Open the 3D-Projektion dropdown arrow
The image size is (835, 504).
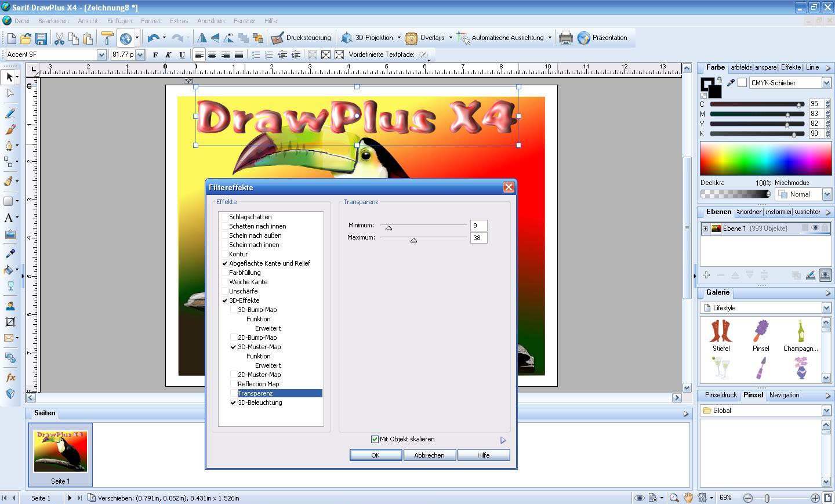click(x=399, y=38)
